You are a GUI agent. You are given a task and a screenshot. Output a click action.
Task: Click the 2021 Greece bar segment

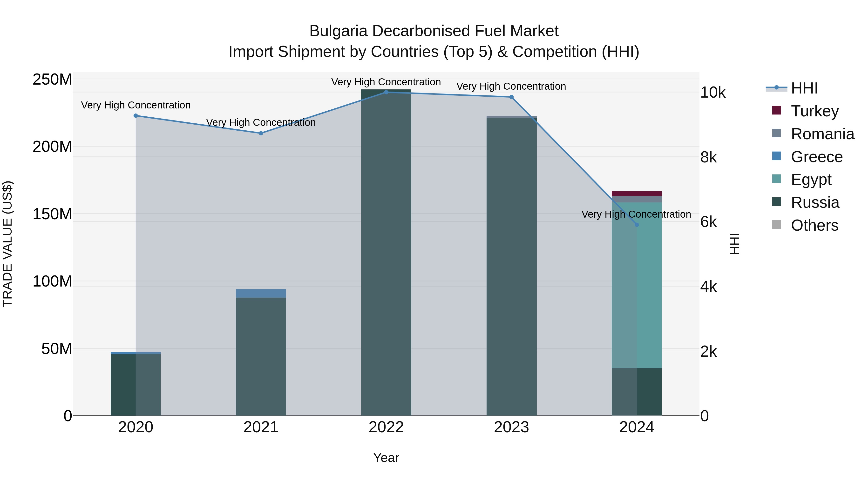pyautogui.click(x=261, y=293)
